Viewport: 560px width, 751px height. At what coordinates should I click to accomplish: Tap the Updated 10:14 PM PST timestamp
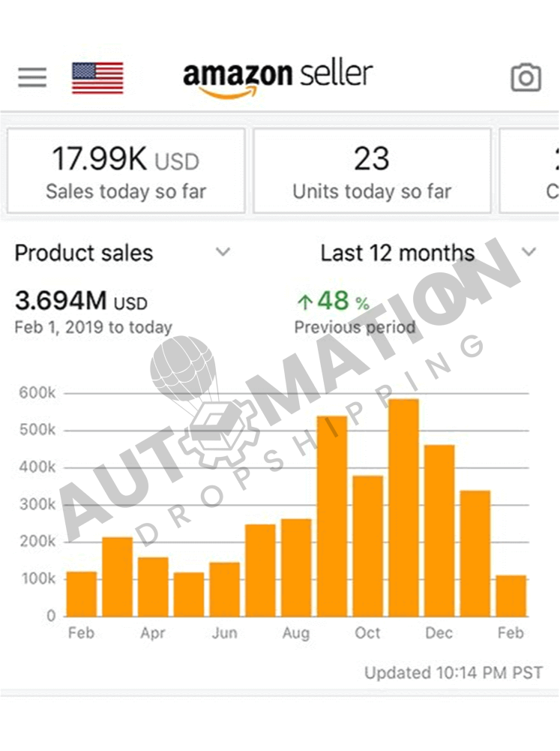click(453, 673)
